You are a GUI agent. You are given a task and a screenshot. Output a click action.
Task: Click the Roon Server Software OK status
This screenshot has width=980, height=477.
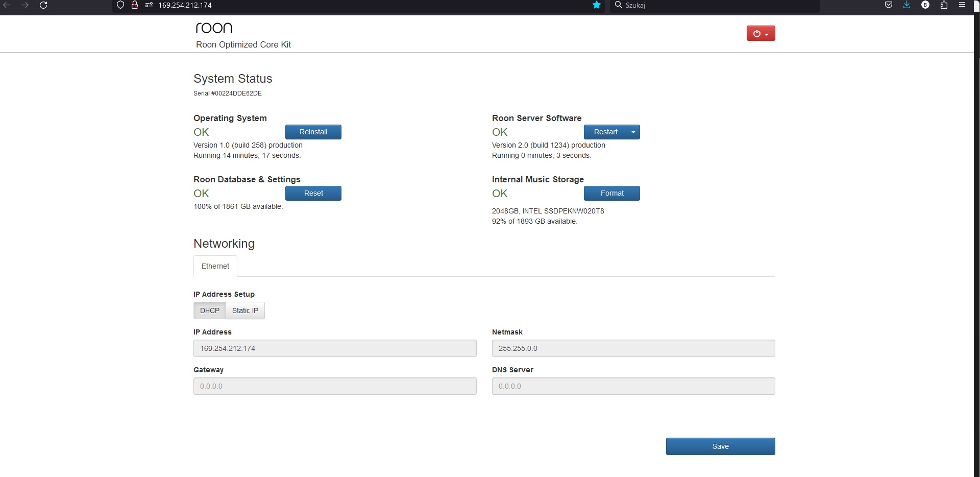pyautogui.click(x=500, y=132)
